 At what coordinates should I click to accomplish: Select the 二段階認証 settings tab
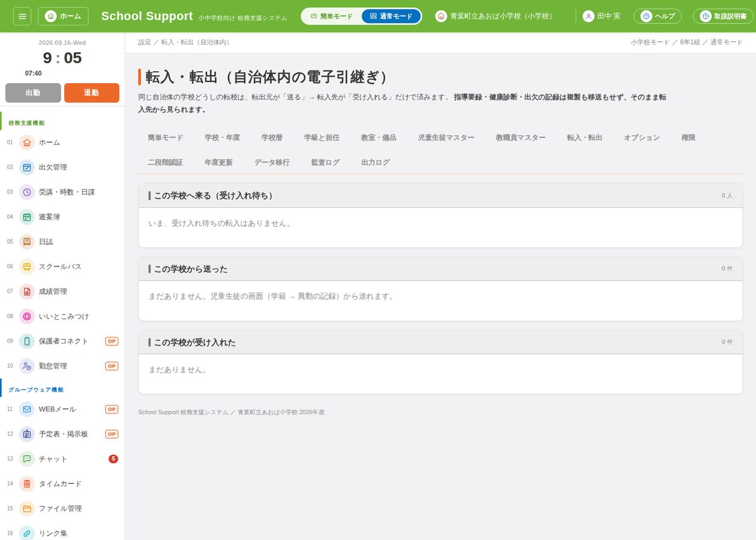coord(165,162)
